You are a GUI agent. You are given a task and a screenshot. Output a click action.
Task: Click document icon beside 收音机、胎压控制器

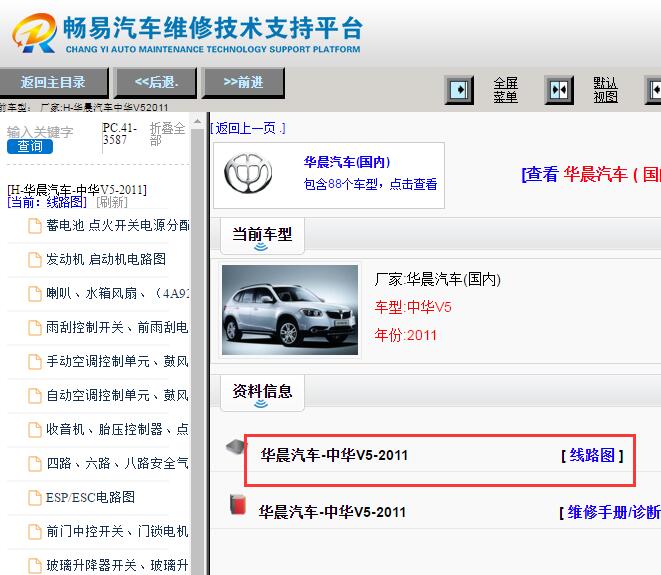35,430
